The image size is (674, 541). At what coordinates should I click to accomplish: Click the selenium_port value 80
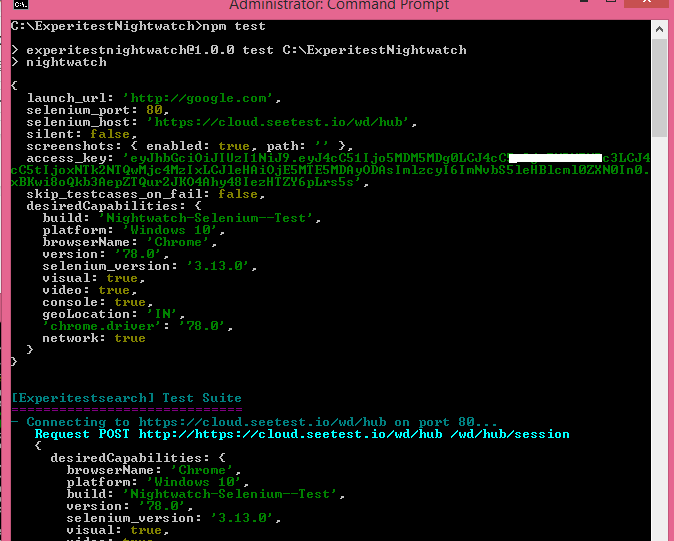coord(154,110)
